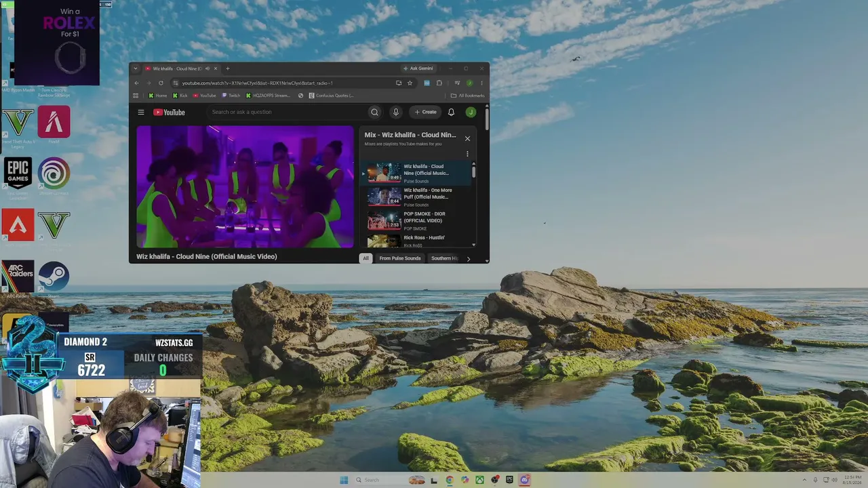This screenshot has width=868, height=488.
Task: Open the Confucius Quotes bookmark
Action: [x=332, y=96]
